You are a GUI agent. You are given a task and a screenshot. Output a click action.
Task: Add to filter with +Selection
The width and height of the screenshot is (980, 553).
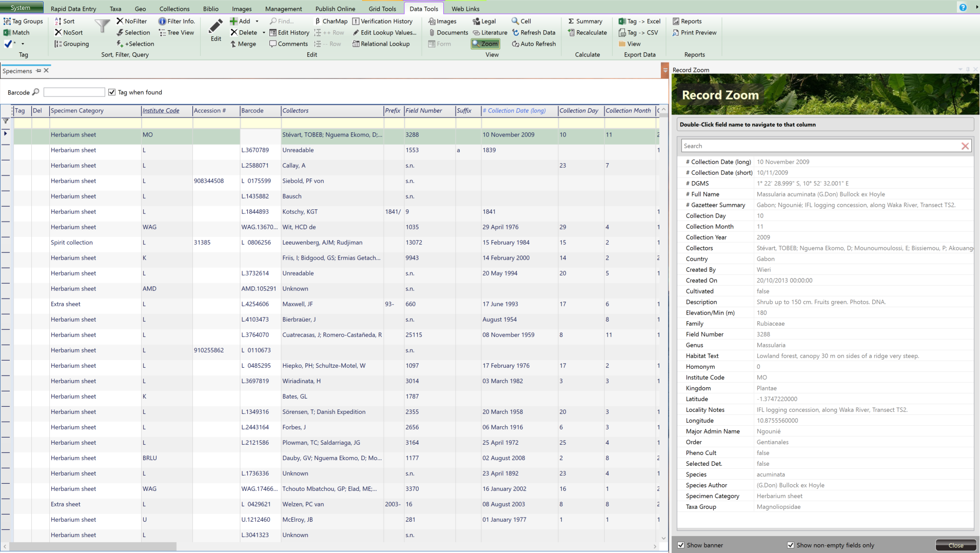click(x=135, y=44)
